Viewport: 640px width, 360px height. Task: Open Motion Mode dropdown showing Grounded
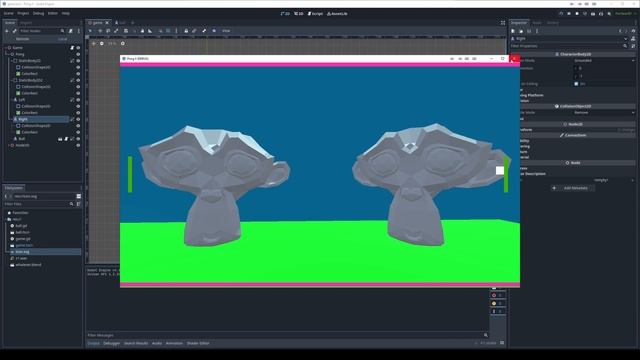coord(604,60)
